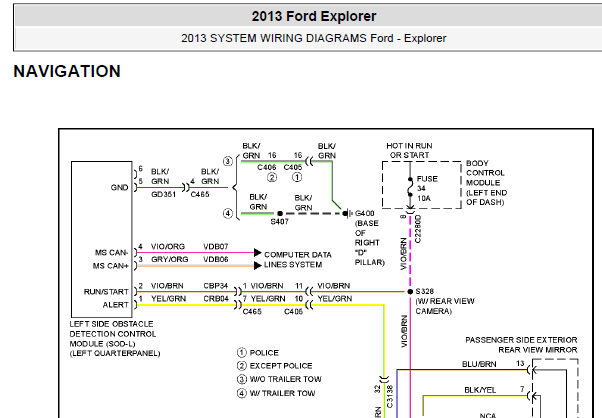Click the arrowhead ending the VIO/ORG line

(258, 253)
